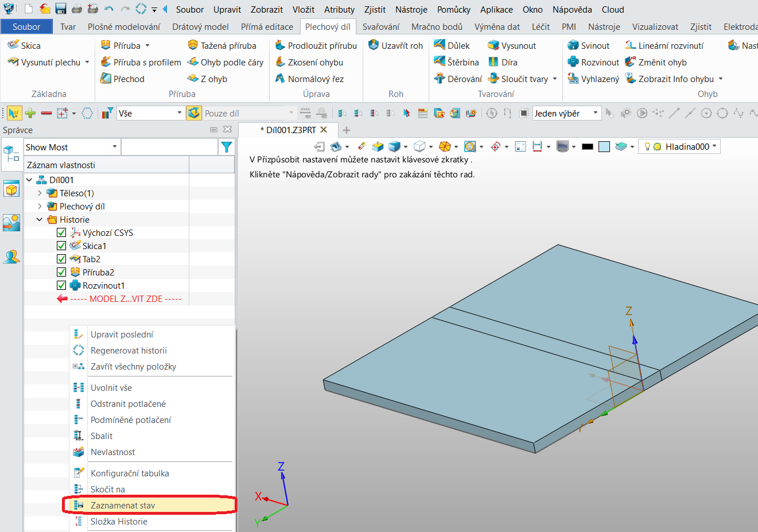
Task: Uncheck the Příruba2 feature checkbox
Action: [61, 272]
